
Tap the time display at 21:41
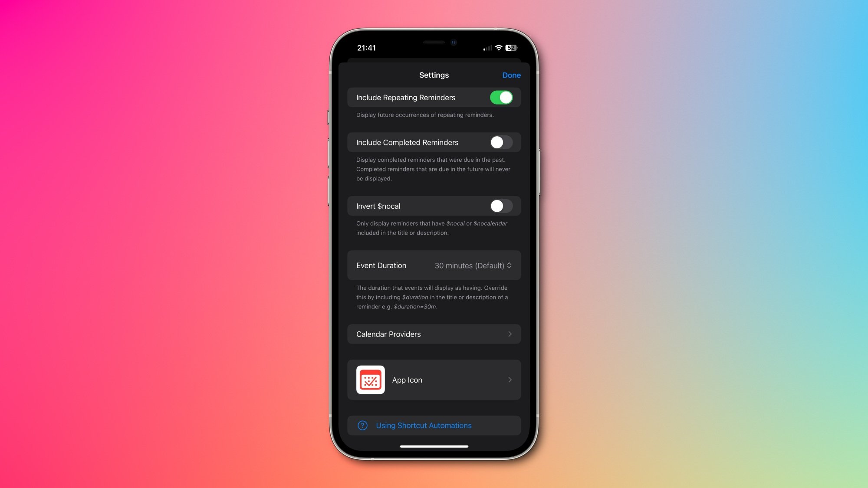366,48
